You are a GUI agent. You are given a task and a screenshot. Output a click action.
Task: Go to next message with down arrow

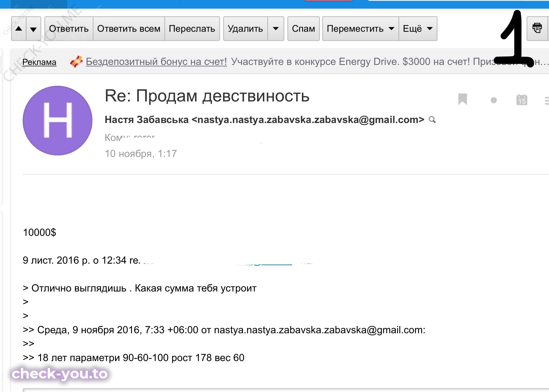33,29
